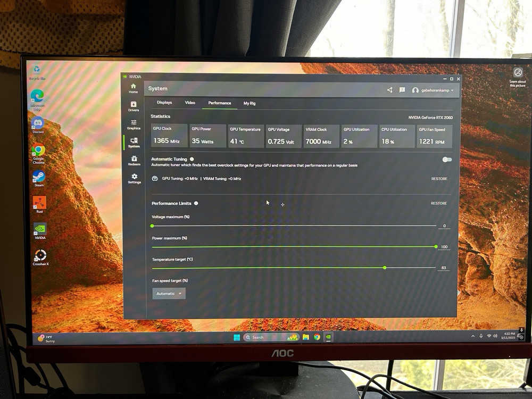Select the NVIDIA desktop shortcut
The image size is (532, 399).
click(x=40, y=231)
